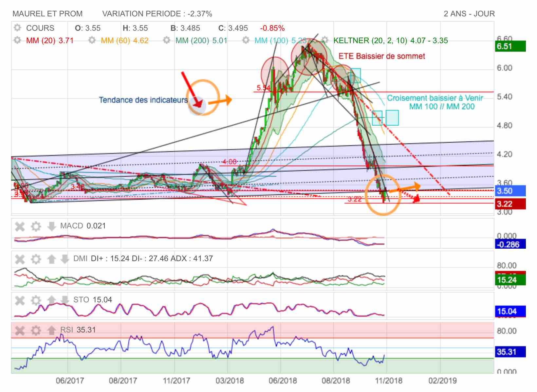Open gear settings for MM (200)
The width and height of the screenshot is (537, 392).
[x=167, y=41]
